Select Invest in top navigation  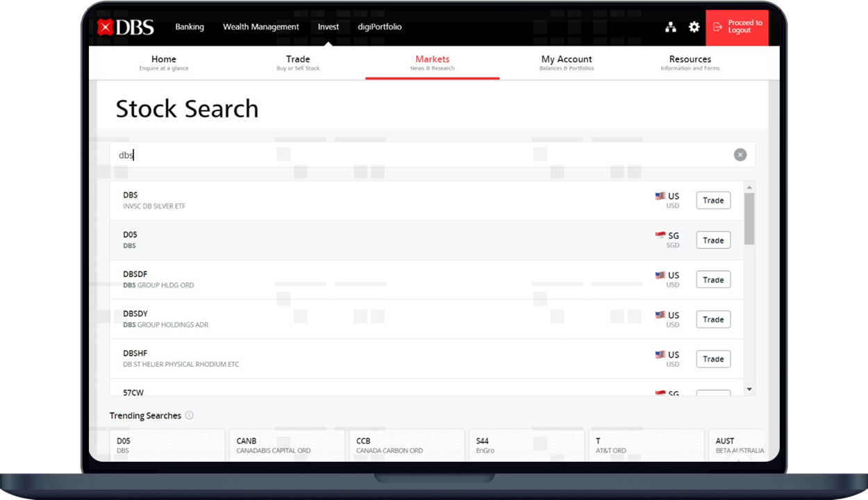pos(328,27)
